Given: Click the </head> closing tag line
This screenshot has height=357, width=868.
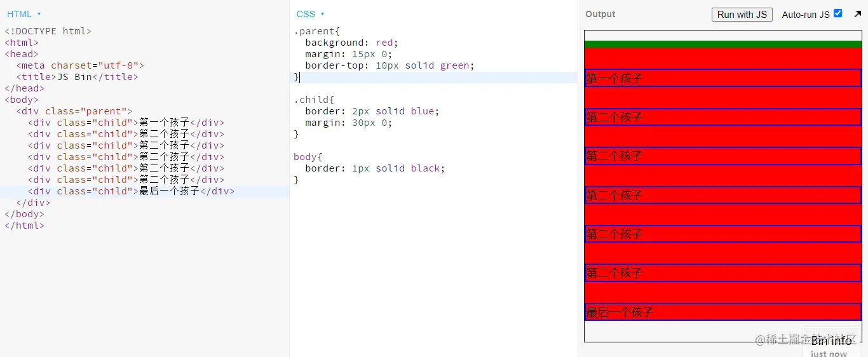Looking at the screenshot, I should coord(24,88).
